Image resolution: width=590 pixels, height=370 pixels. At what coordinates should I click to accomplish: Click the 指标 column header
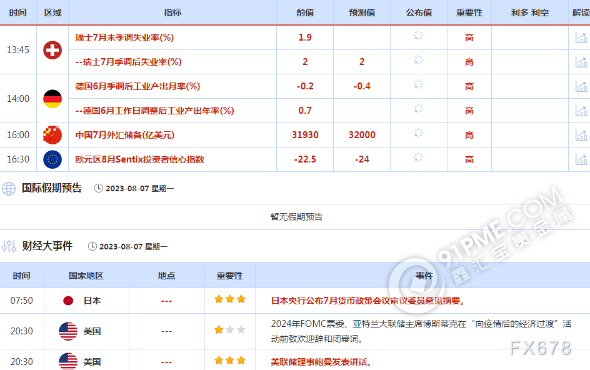pos(172,12)
